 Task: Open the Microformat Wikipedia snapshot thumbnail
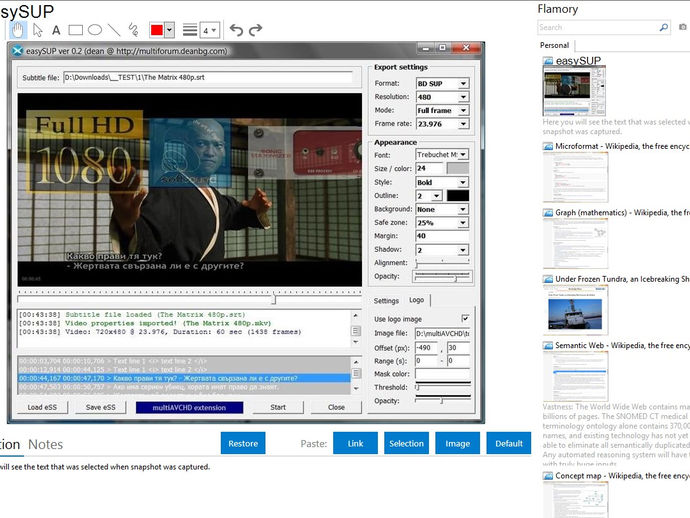click(576, 176)
